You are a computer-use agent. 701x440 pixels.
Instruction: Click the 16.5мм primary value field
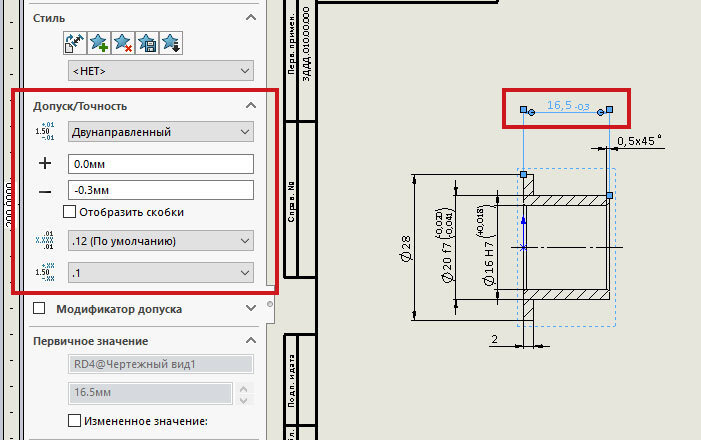150,393
